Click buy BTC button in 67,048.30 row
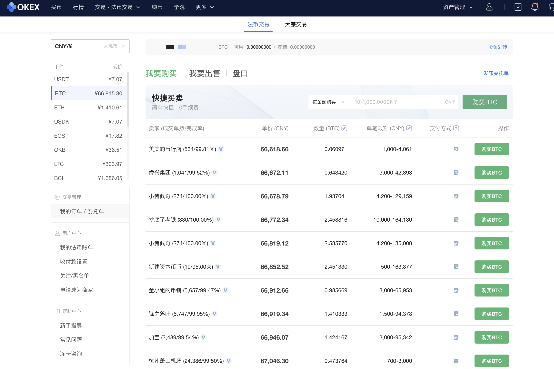The height and width of the screenshot is (369, 554). pos(491,361)
